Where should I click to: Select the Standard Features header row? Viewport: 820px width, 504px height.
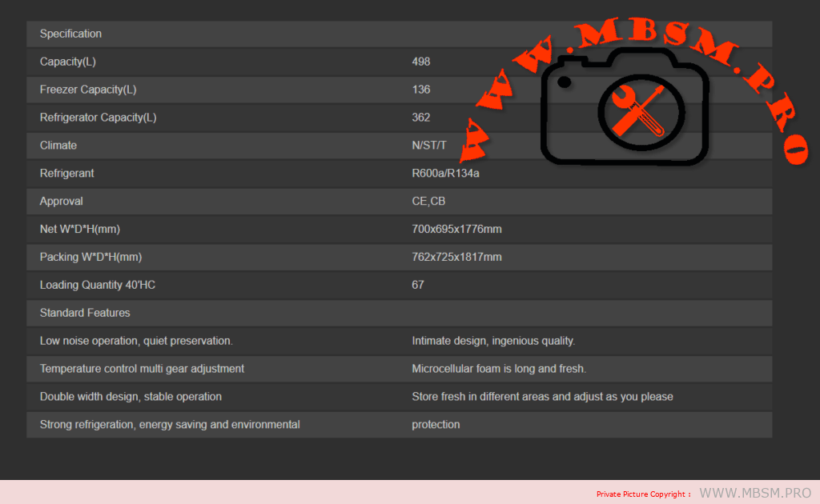pos(399,313)
